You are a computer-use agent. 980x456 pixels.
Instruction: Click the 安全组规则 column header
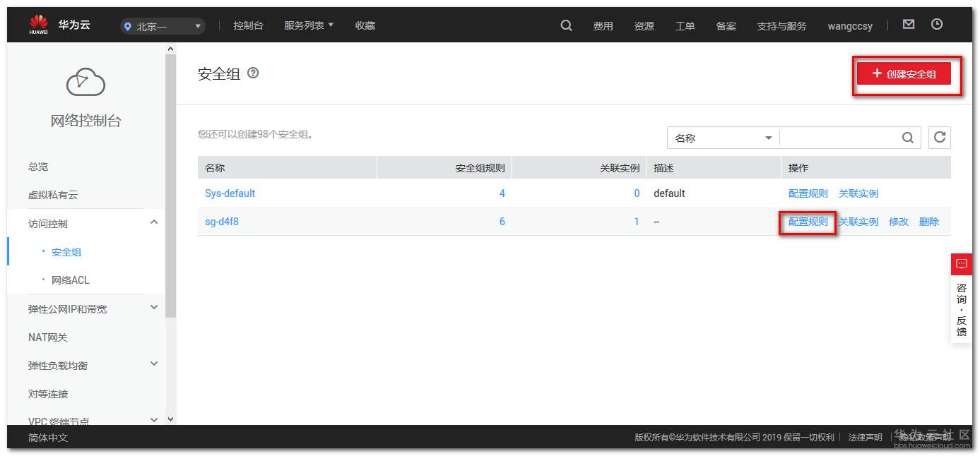[x=480, y=168]
